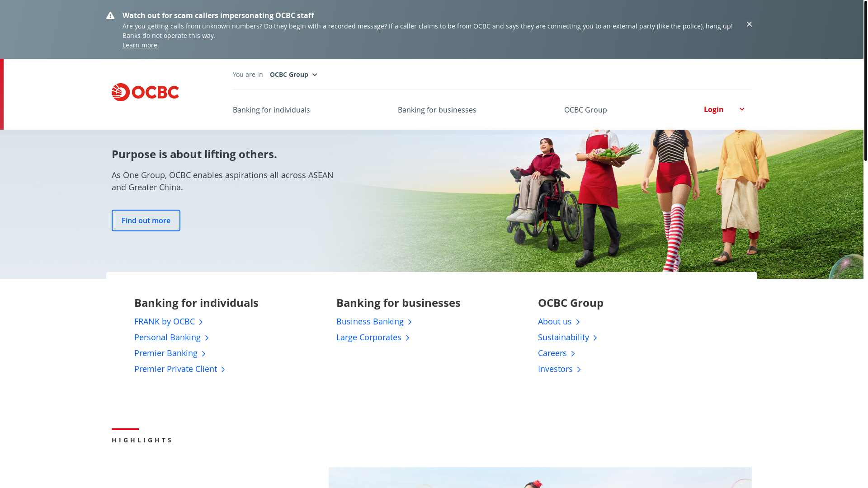868x488 pixels.
Task: Go to Business Banking
Action: pos(374,321)
